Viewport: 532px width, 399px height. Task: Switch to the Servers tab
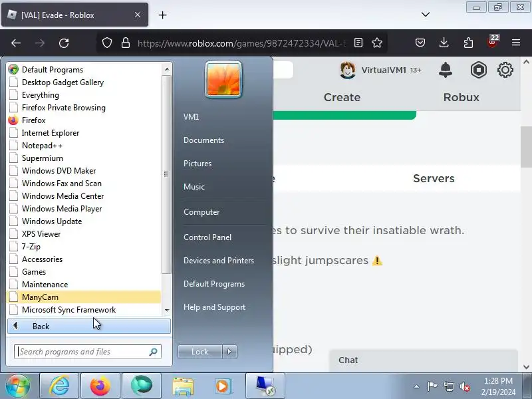(x=434, y=178)
